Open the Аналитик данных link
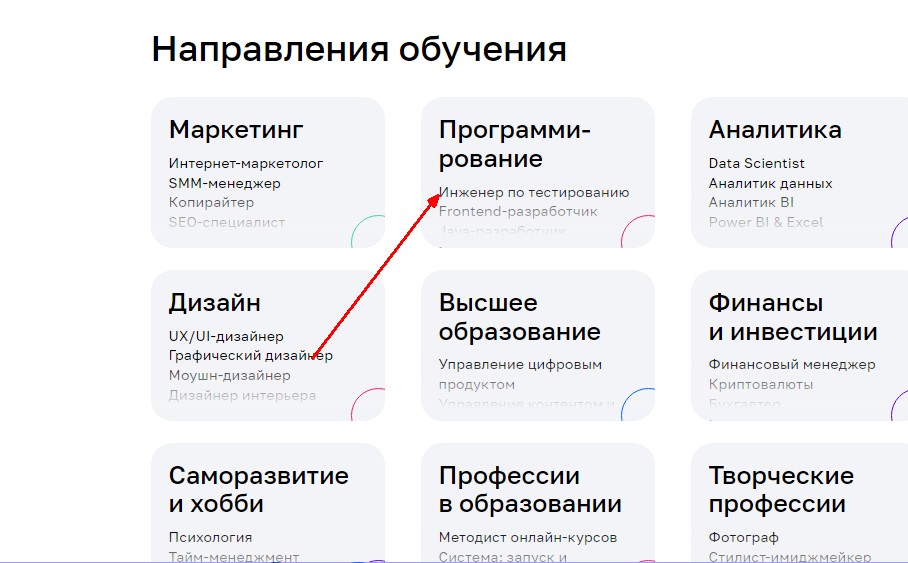The width and height of the screenshot is (908, 563). click(770, 183)
